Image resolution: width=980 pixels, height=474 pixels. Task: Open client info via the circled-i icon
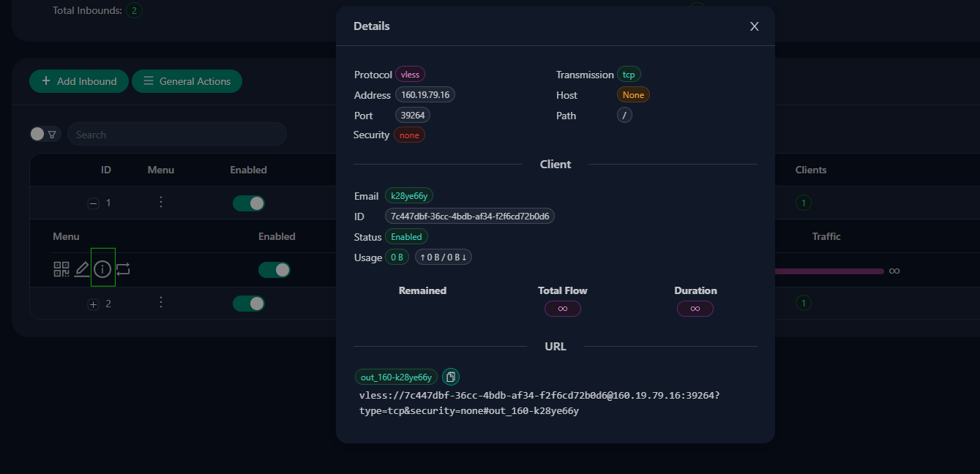click(102, 270)
